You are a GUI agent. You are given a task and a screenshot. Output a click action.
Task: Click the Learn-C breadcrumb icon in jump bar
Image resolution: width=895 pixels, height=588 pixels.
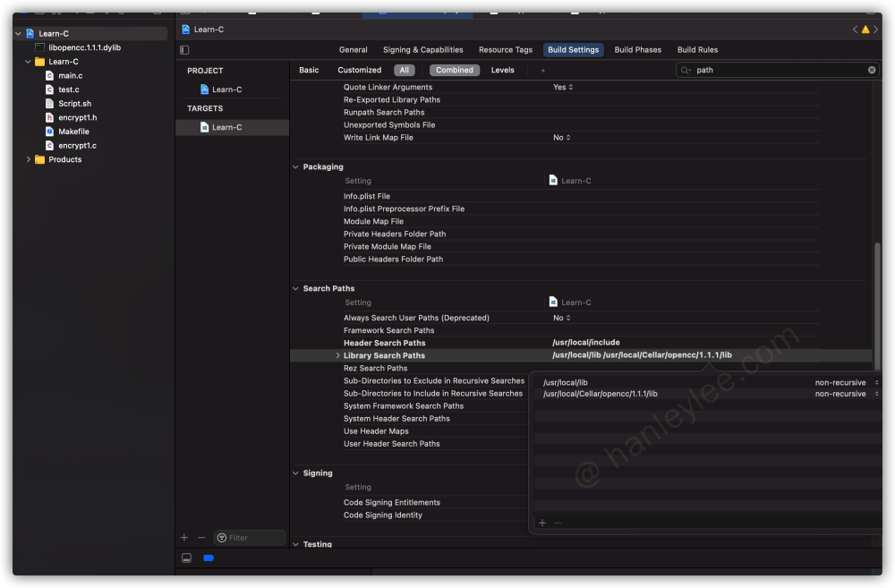point(185,30)
